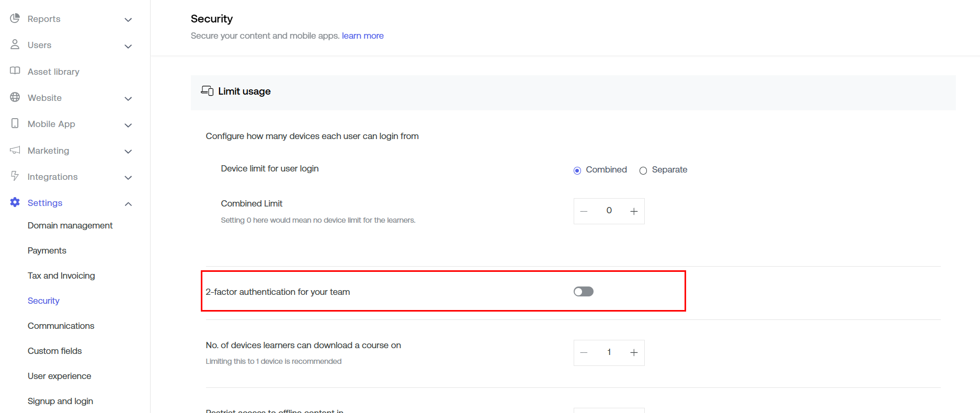Image resolution: width=980 pixels, height=413 pixels.
Task: Expand the Reports menu chevron
Action: click(x=128, y=20)
